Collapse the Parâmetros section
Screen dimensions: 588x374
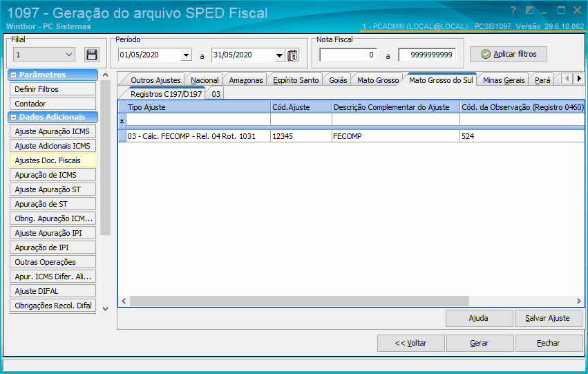pos(14,75)
